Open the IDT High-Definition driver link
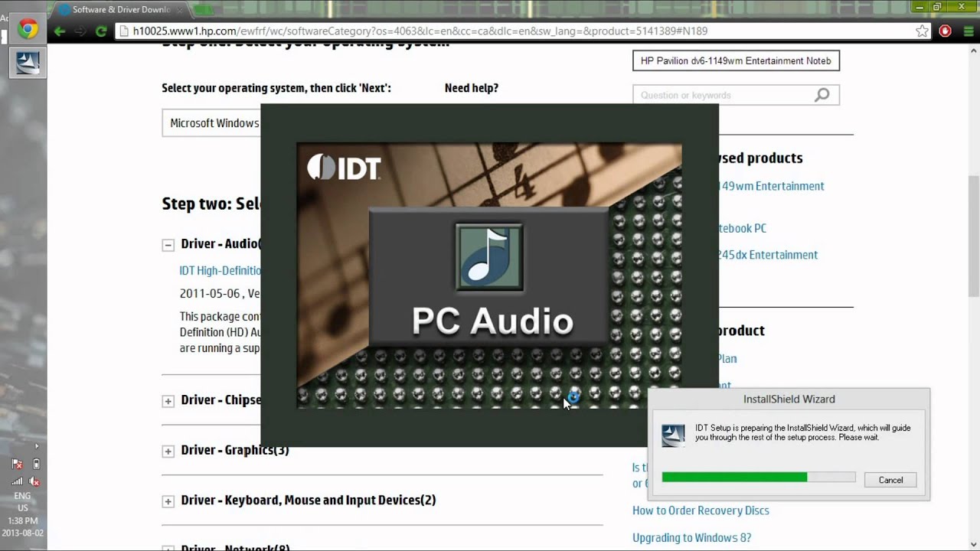This screenshot has width=980, height=551. tap(220, 270)
